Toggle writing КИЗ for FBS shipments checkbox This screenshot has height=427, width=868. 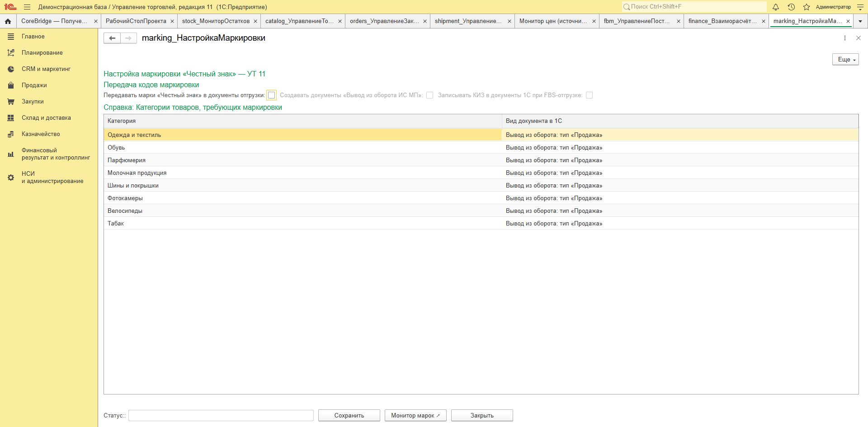pyautogui.click(x=589, y=95)
